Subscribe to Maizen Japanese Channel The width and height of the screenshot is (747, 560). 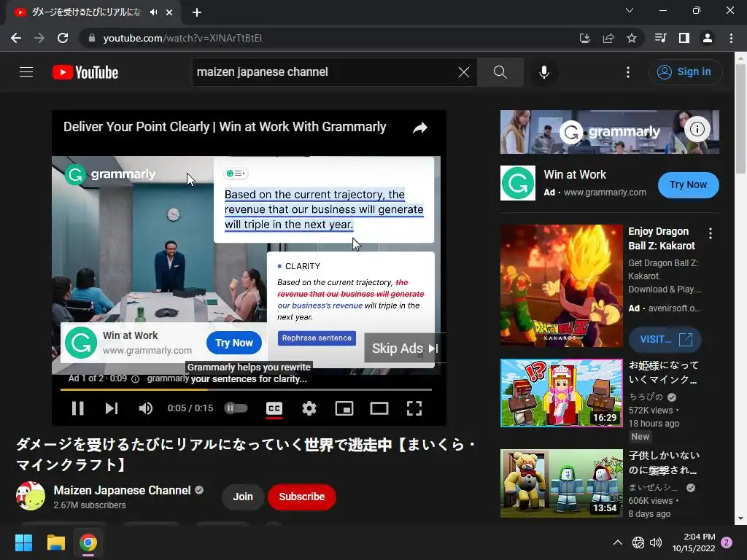point(301,497)
